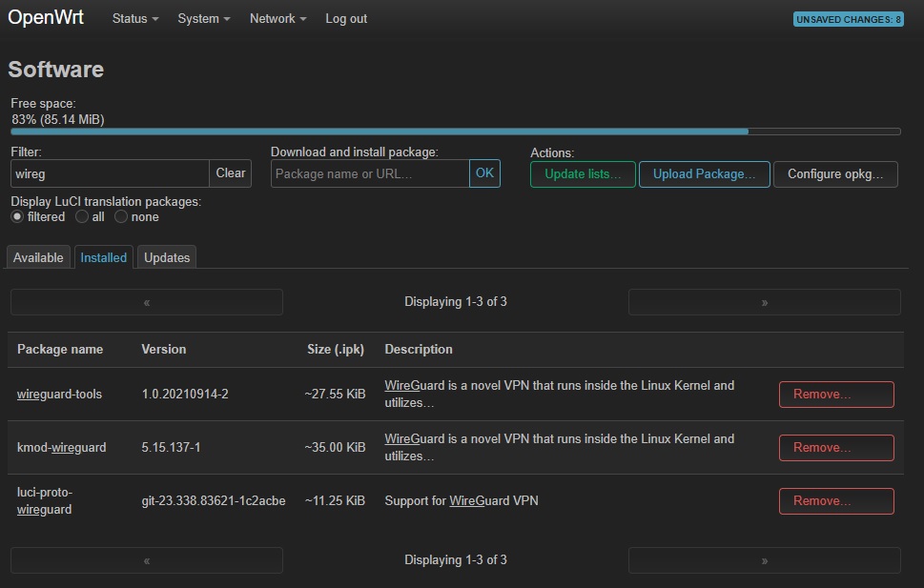Image resolution: width=924 pixels, height=588 pixels.
Task: Go to next page using top » button
Action: pos(764,302)
